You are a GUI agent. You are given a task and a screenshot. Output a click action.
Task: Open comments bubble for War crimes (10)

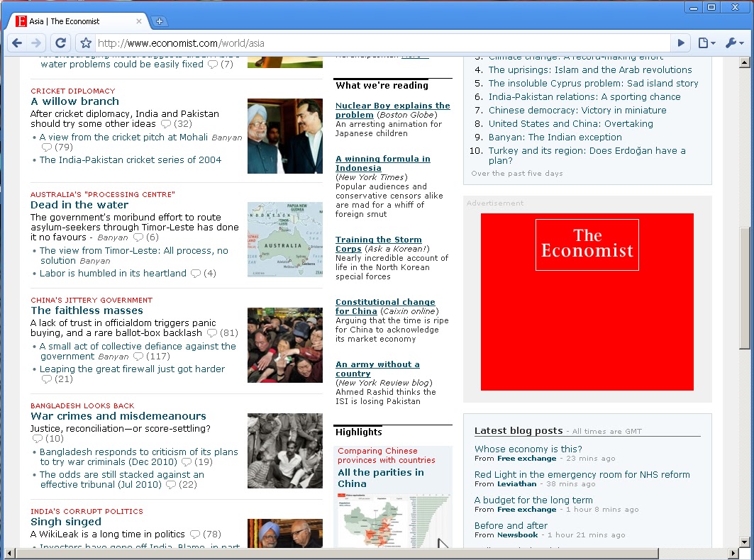pos(37,439)
